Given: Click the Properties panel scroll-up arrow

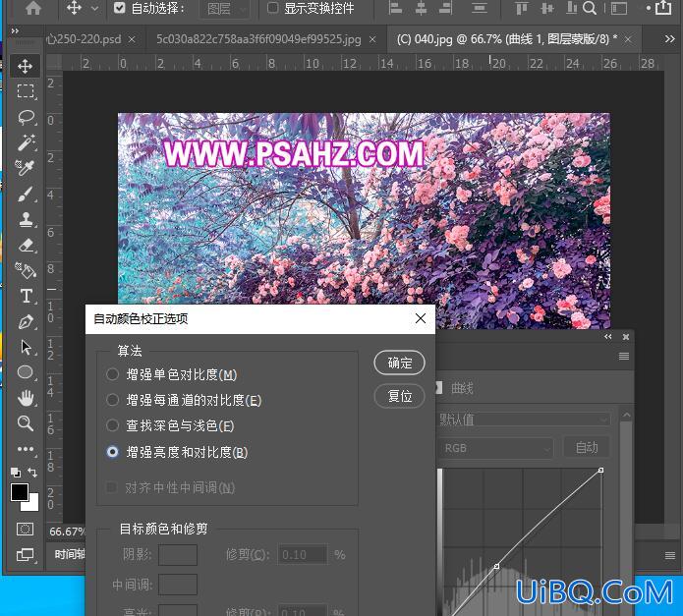Looking at the screenshot, I should coord(626,416).
